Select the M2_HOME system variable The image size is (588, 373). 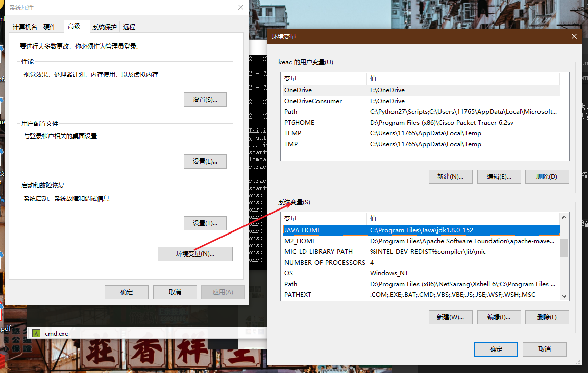click(421, 241)
